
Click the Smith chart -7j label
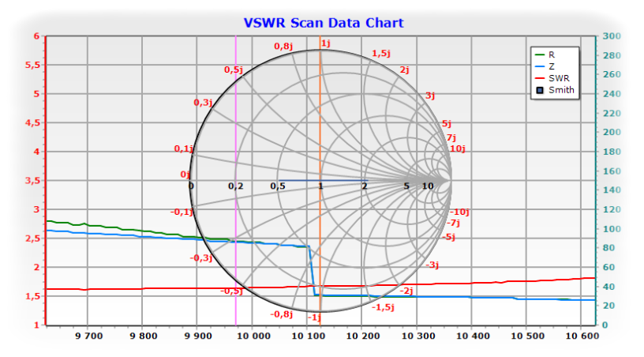453,223
